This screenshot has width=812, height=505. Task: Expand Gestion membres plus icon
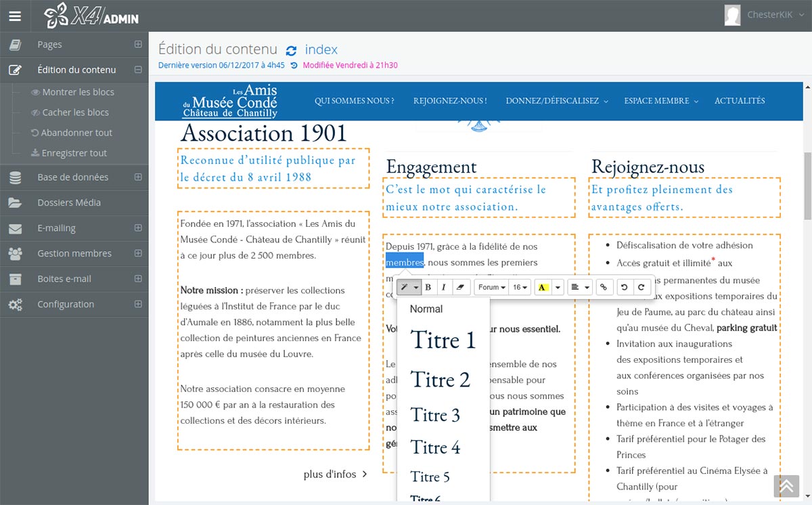[x=138, y=253]
